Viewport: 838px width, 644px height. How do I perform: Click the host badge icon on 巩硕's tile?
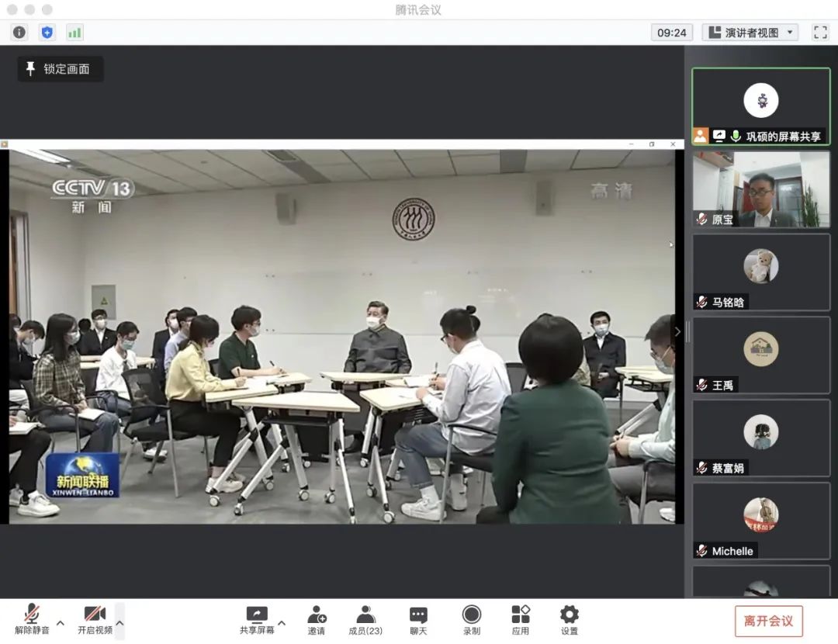[x=701, y=137]
